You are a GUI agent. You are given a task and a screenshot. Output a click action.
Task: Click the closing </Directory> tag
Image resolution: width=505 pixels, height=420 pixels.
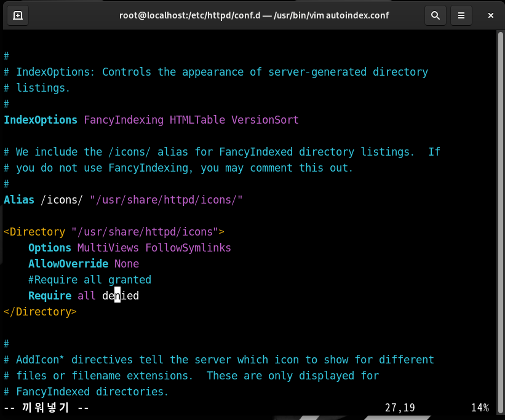tap(40, 311)
